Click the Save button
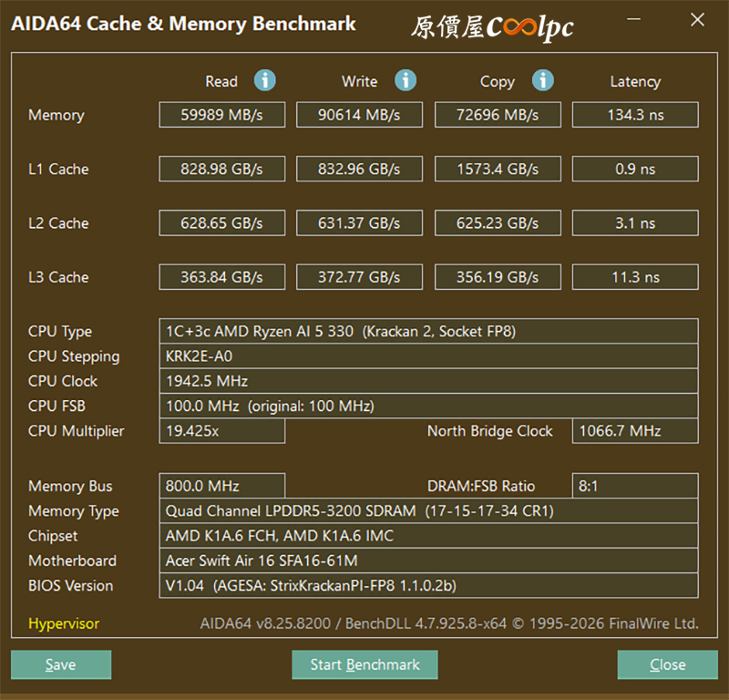This screenshot has width=729, height=700. pyautogui.click(x=61, y=664)
